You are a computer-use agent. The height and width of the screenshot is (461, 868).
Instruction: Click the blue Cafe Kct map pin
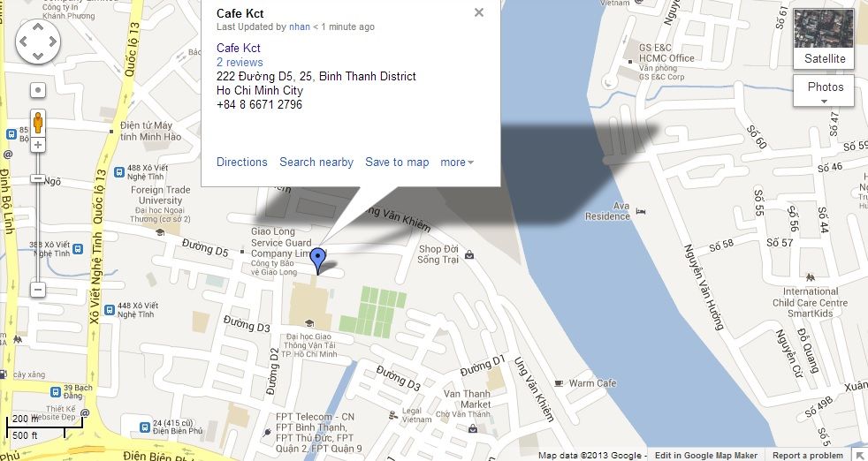317,261
